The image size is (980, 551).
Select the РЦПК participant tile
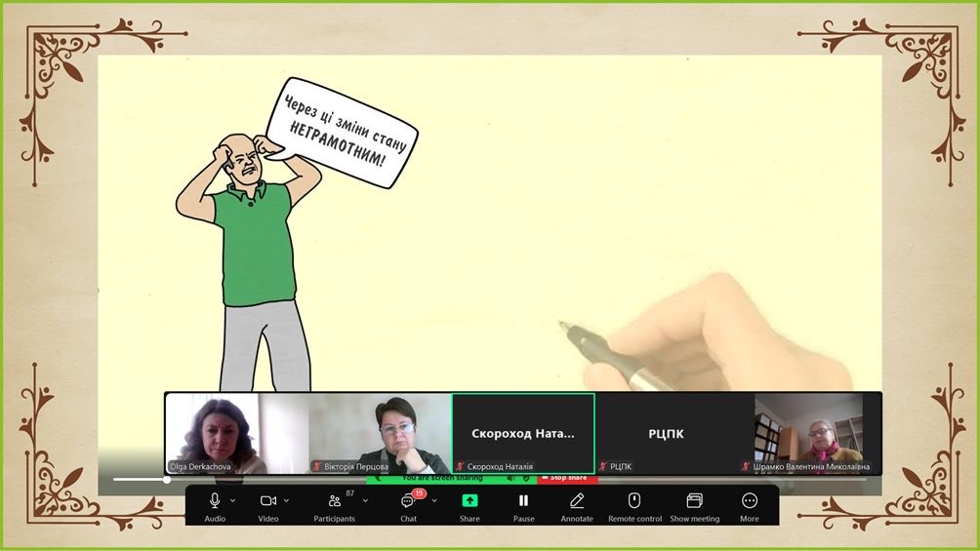[x=667, y=433]
